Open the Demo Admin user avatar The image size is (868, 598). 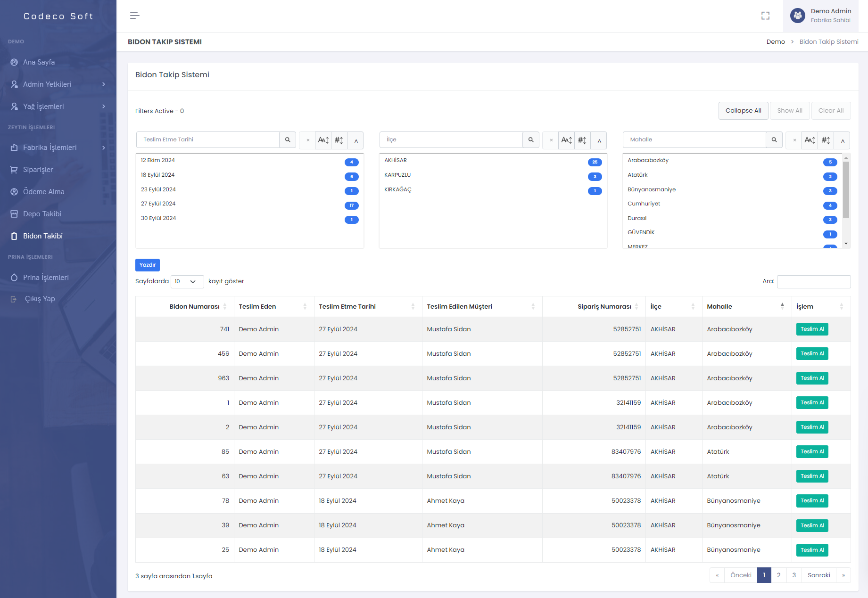798,16
